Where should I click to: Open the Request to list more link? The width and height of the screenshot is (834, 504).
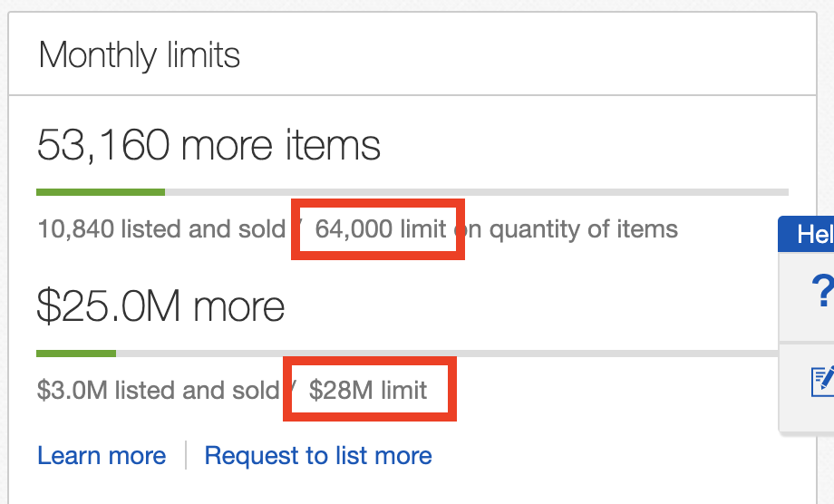click(318, 456)
